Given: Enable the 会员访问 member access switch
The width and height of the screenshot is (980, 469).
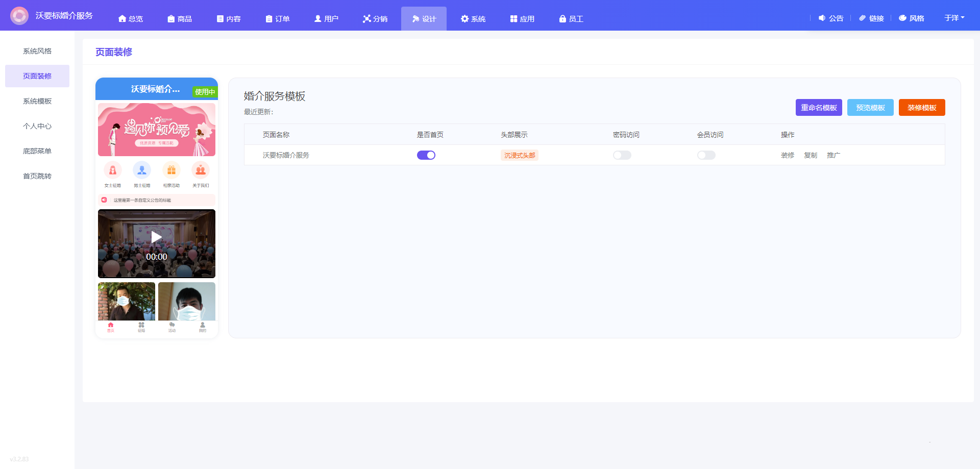Looking at the screenshot, I should tap(706, 155).
